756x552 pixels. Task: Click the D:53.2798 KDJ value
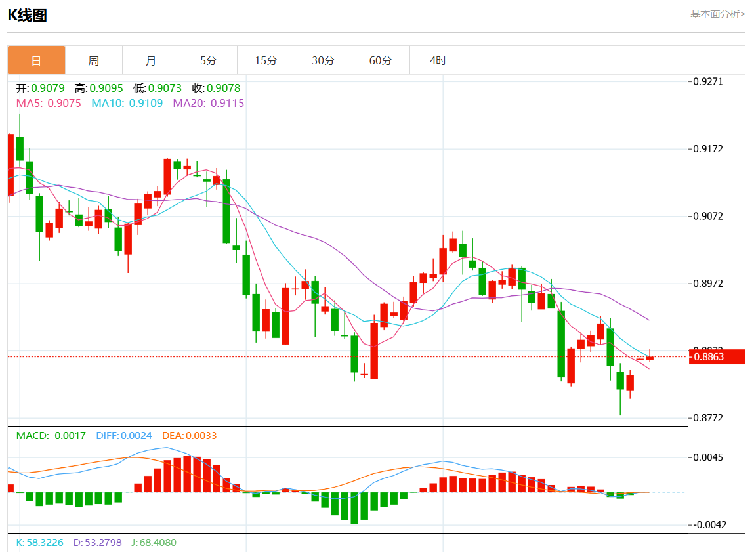click(x=97, y=542)
